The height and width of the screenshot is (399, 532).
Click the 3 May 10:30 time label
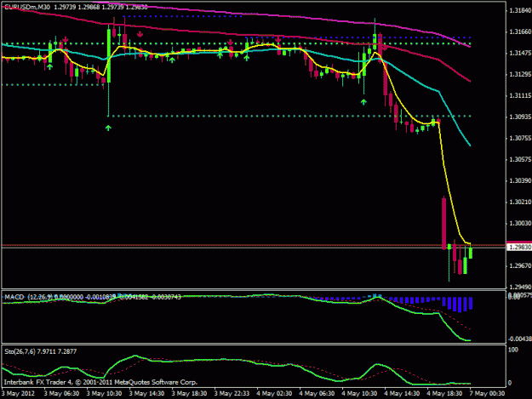(104, 394)
